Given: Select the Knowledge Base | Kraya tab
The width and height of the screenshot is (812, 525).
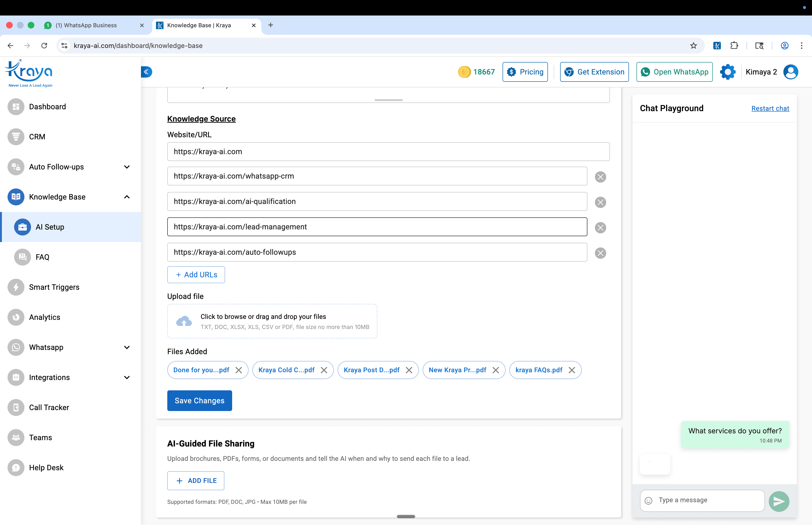Looking at the screenshot, I should pos(207,25).
